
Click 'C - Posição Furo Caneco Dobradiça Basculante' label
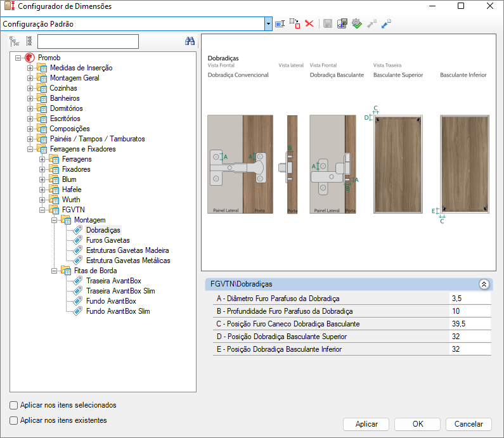pos(288,324)
